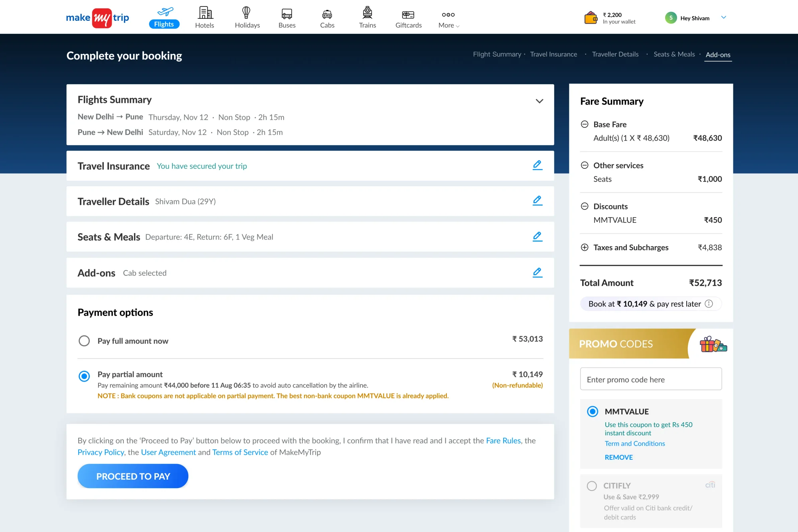Open the Cabs taxi icon

[x=327, y=14]
